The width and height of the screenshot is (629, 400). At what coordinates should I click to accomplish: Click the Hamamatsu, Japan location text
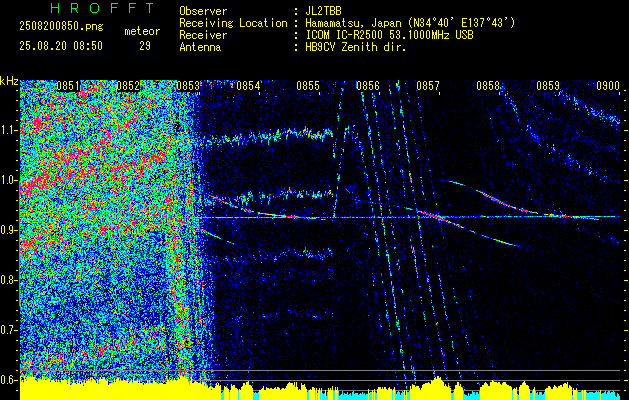pos(410,23)
